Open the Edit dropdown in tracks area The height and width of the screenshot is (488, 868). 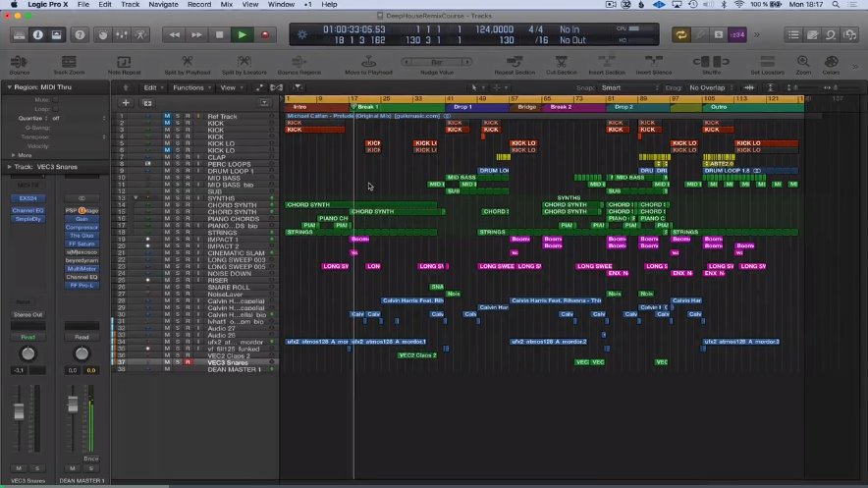(153, 88)
